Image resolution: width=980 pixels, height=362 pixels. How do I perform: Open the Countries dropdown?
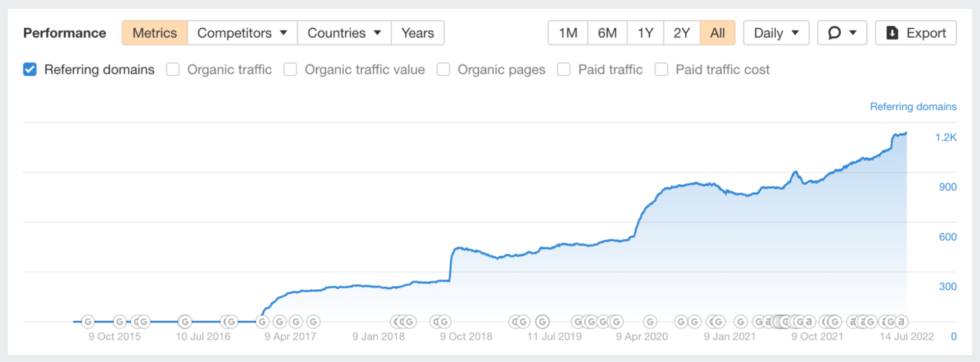click(x=345, y=33)
